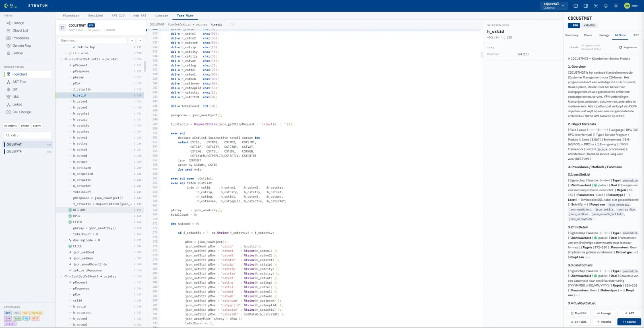Open the cdportal project dropdown
This screenshot has width=644, height=328.
point(554,6)
